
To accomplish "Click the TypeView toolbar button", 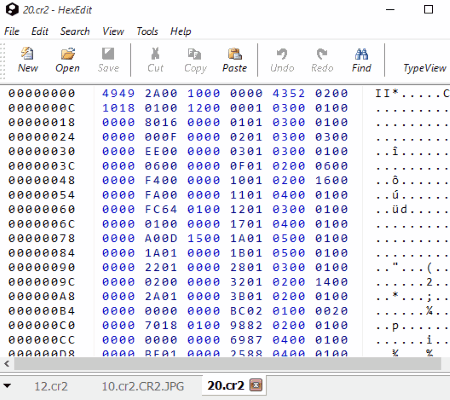I will pyautogui.click(x=424, y=68).
